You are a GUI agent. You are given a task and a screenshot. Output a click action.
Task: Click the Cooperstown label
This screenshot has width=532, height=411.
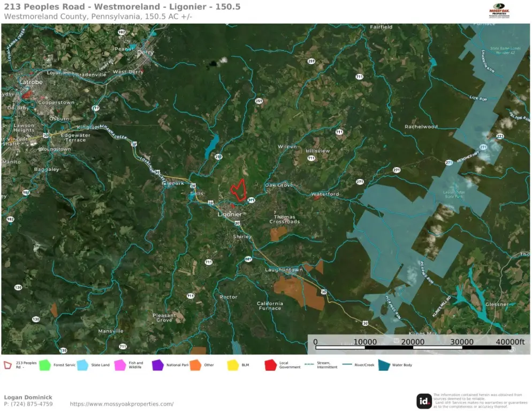56,102
